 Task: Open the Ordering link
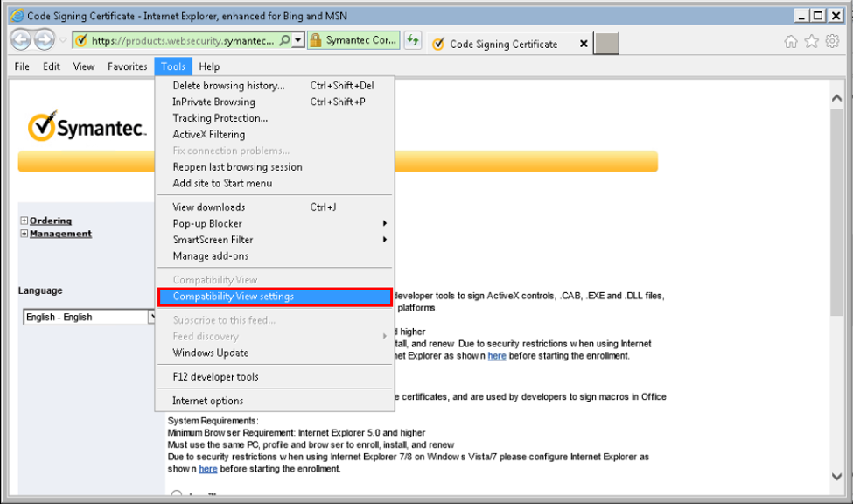coord(51,220)
